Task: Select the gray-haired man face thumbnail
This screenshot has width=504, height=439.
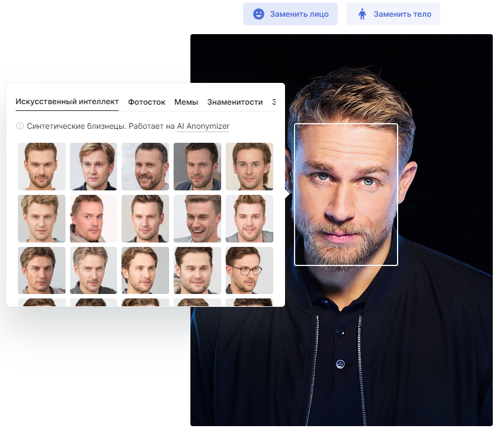Action: tap(93, 270)
